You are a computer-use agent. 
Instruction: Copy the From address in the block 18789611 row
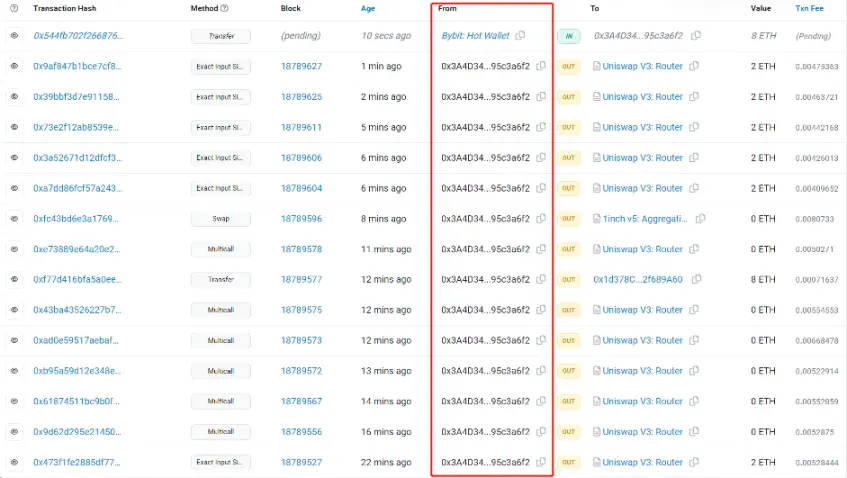click(x=541, y=127)
